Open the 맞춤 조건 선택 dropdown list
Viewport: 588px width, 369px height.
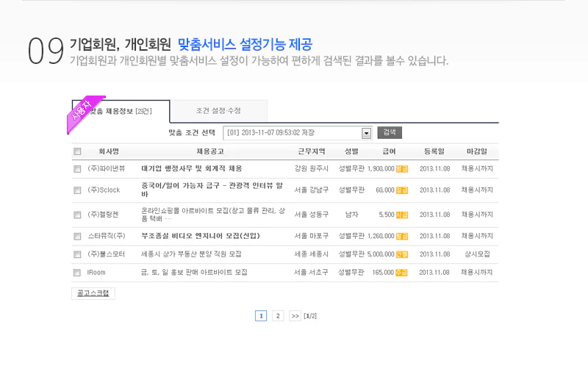click(298, 133)
